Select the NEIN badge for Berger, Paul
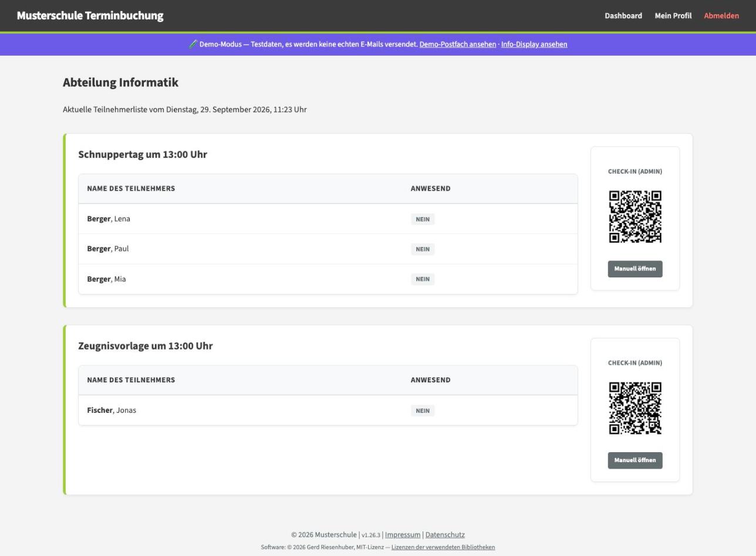Image resolution: width=756 pixels, height=556 pixels. click(423, 249)
